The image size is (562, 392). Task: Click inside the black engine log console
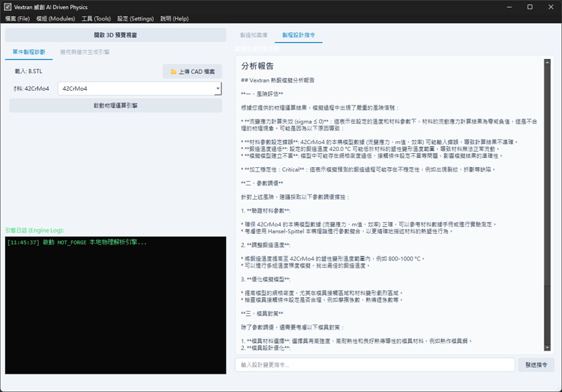point(116,309)
